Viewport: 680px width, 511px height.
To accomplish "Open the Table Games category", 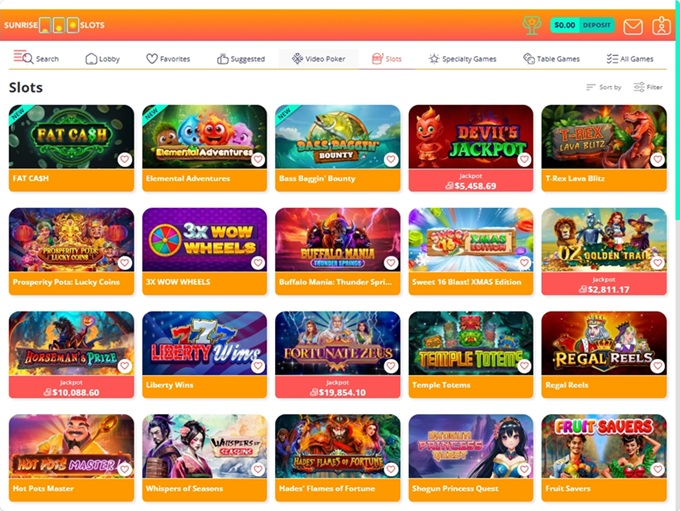I will (551, 59).
